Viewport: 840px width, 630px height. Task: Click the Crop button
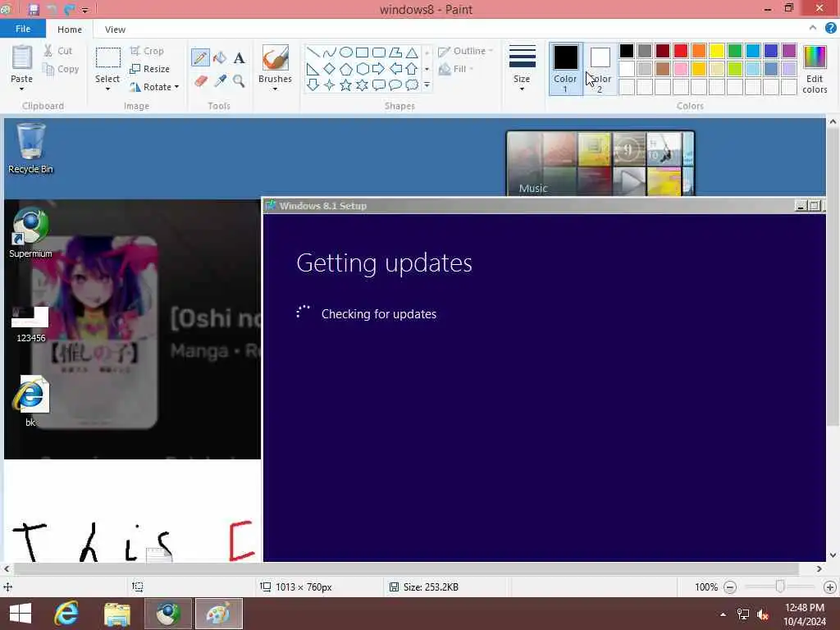pyautogui.click(x=147, y=51)
